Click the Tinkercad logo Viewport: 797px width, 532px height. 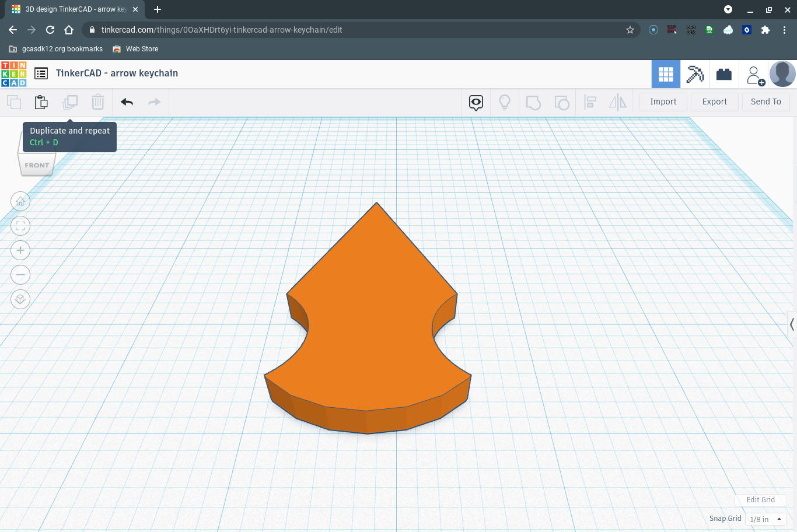[14, 74]
